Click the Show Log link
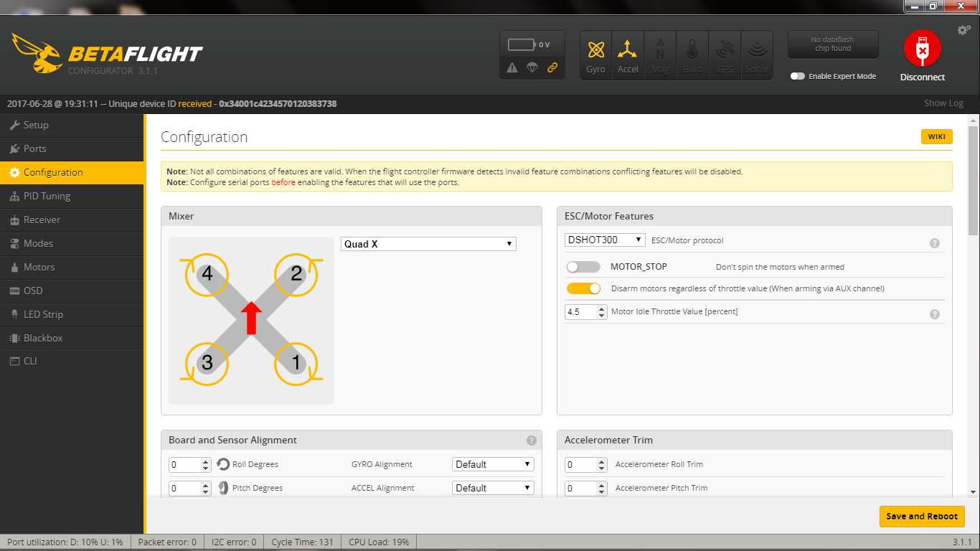The height and width of the screenshot is (551, 980). [x=943, y=103]
